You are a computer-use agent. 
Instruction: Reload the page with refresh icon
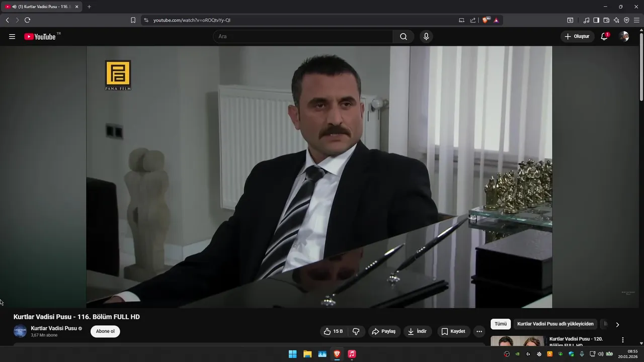pyautogui.click(x=27, y=20)
